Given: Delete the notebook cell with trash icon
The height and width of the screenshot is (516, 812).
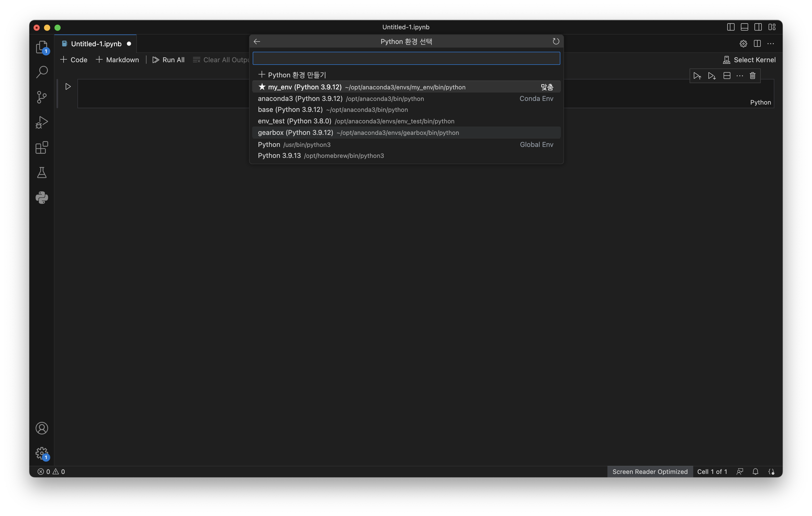Looking at the screenshot, I should click(752, 76).
